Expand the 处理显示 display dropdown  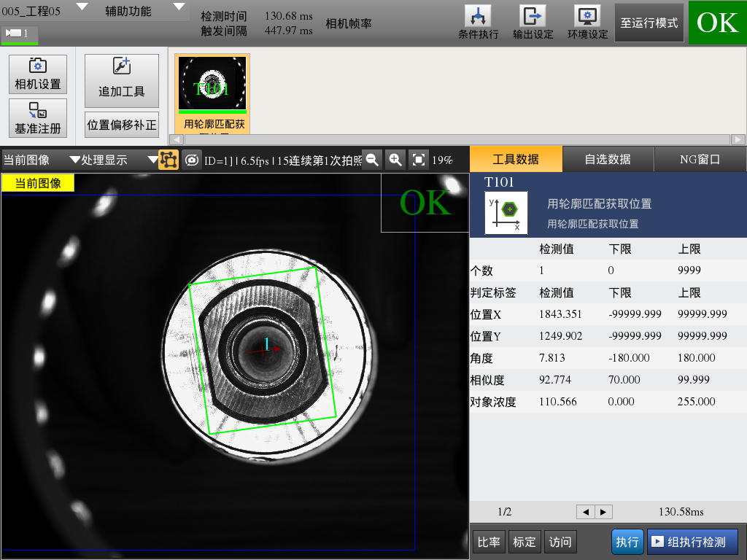point(152,160)
